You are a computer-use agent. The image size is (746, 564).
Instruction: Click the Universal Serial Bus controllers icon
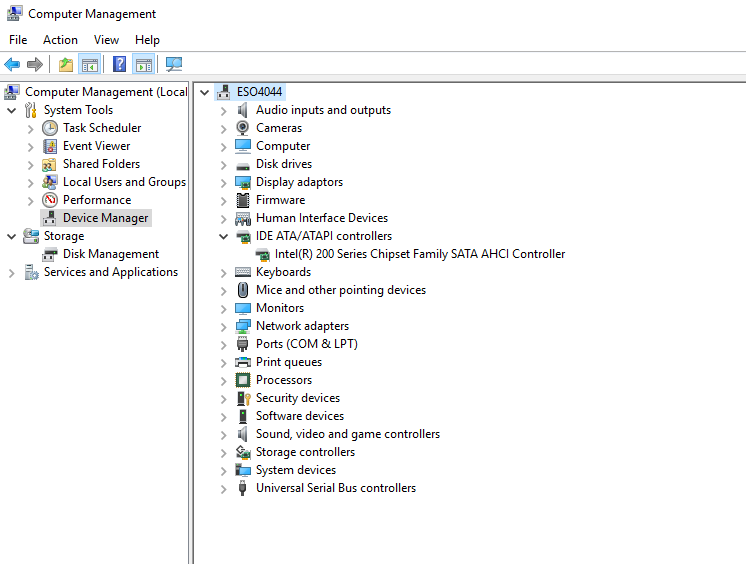pyautogui.click(x=242, y=488)
